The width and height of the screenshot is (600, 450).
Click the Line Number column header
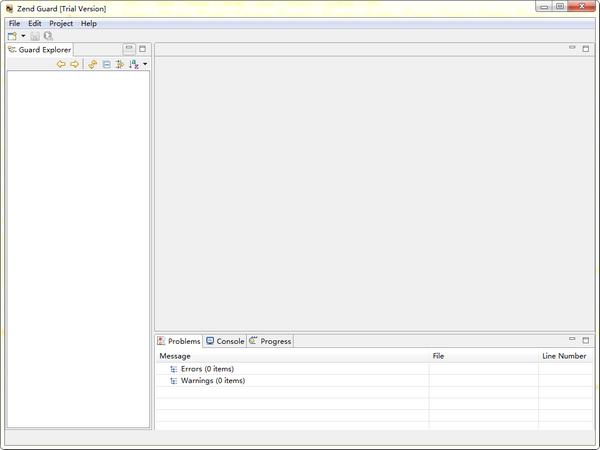coord(564,356)
